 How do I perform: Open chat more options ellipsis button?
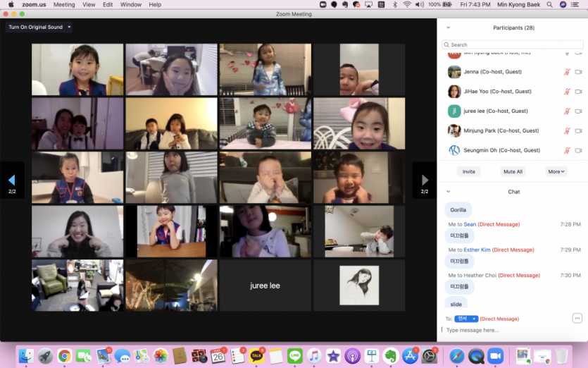coord(577,319)
